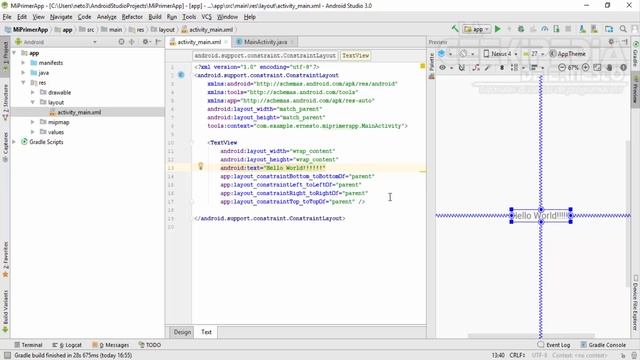Open the Build menu

155,17
